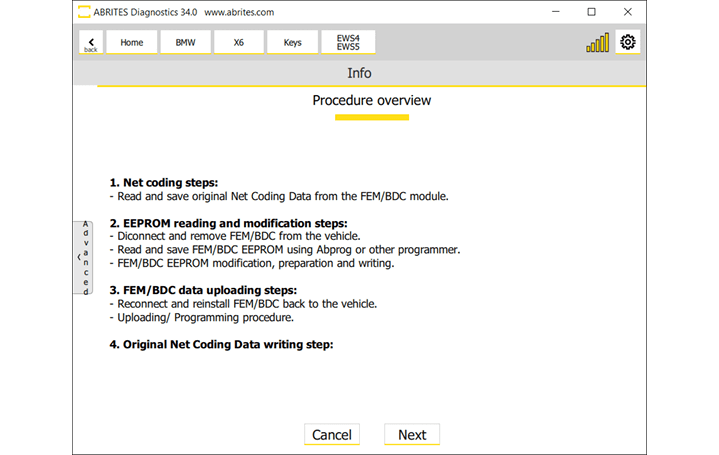The image size is (719, 455).
Task: Go to the Home breadcrumb
Action: coord(132,42)
